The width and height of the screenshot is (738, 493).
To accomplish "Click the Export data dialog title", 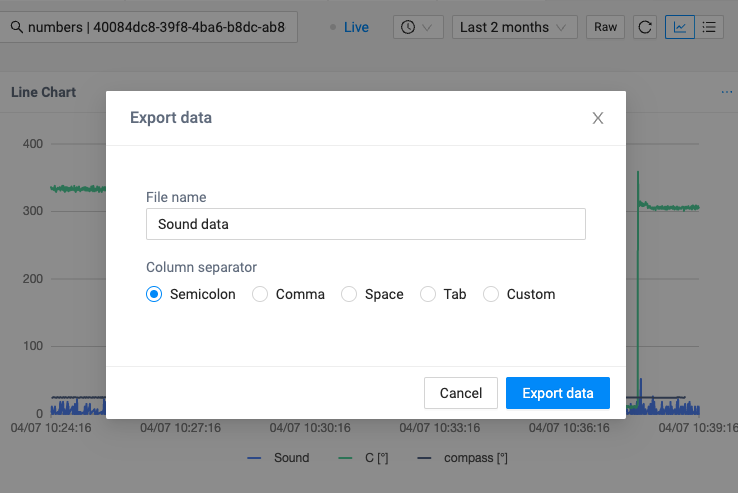I will (171, 117).
